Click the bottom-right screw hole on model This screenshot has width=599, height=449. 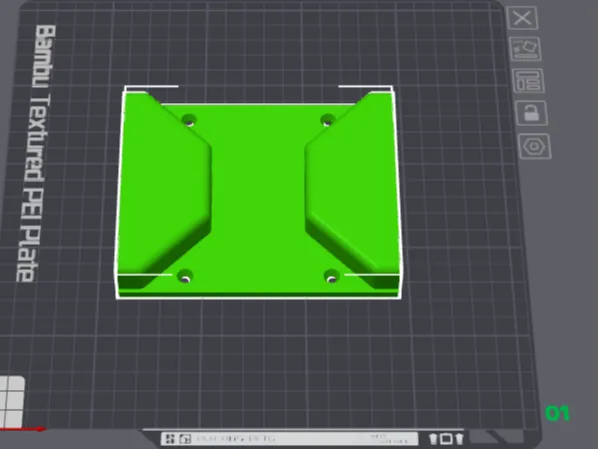[331, 276]
